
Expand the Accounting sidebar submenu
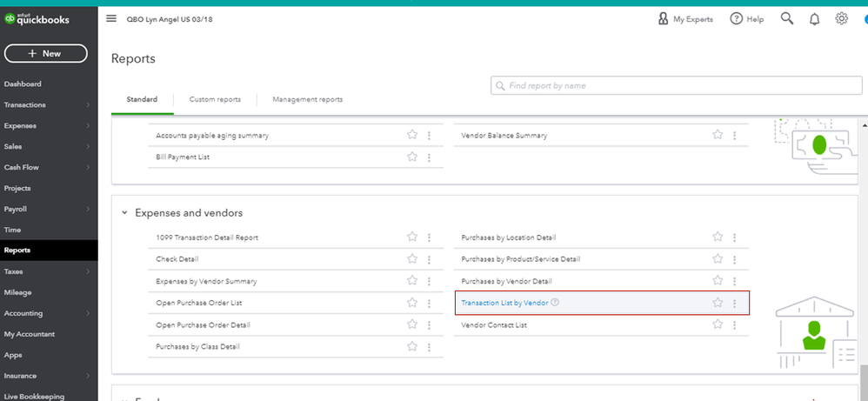point(87,313)
